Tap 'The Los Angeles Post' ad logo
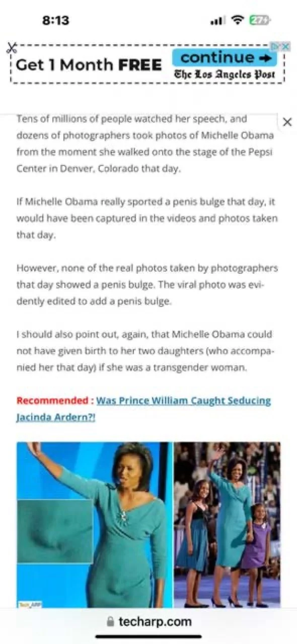 pyautogui.click(x=225, y=74)
